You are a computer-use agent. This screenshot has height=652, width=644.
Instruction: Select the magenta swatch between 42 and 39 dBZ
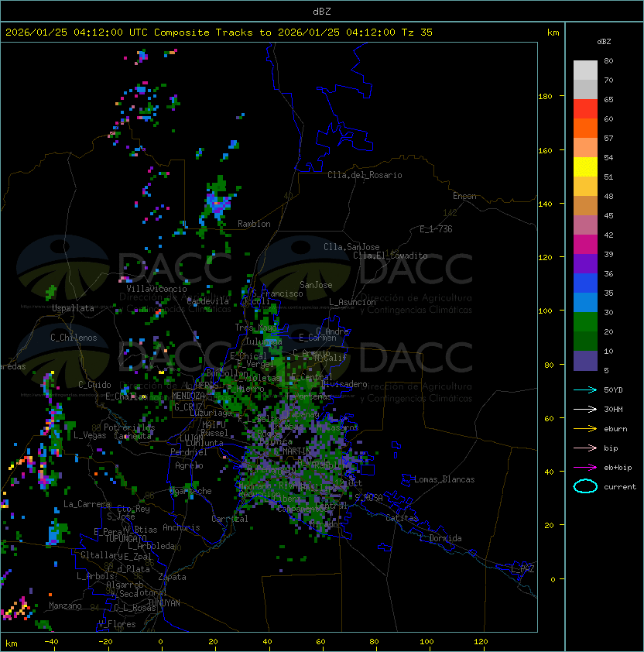[585, 245]
